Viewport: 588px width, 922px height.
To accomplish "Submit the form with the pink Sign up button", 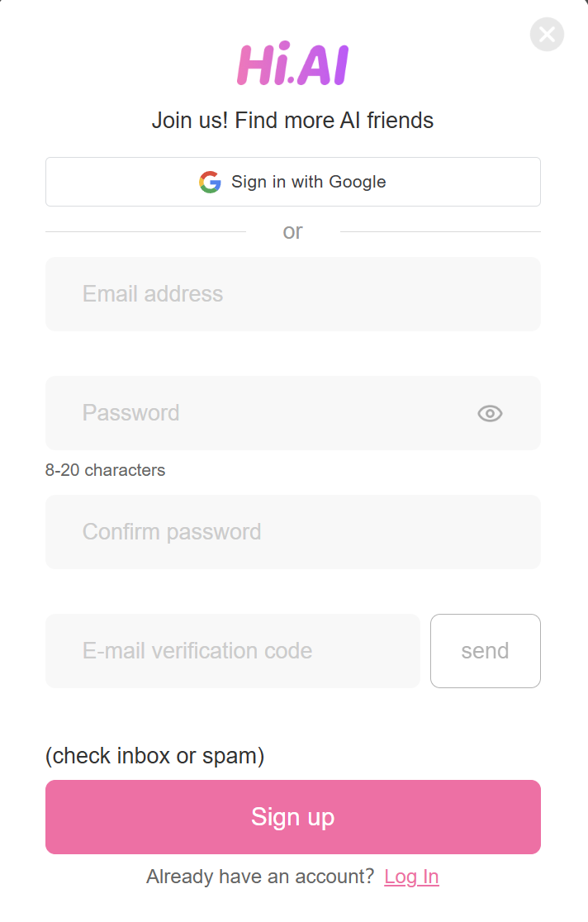I will tap(293, 817).
